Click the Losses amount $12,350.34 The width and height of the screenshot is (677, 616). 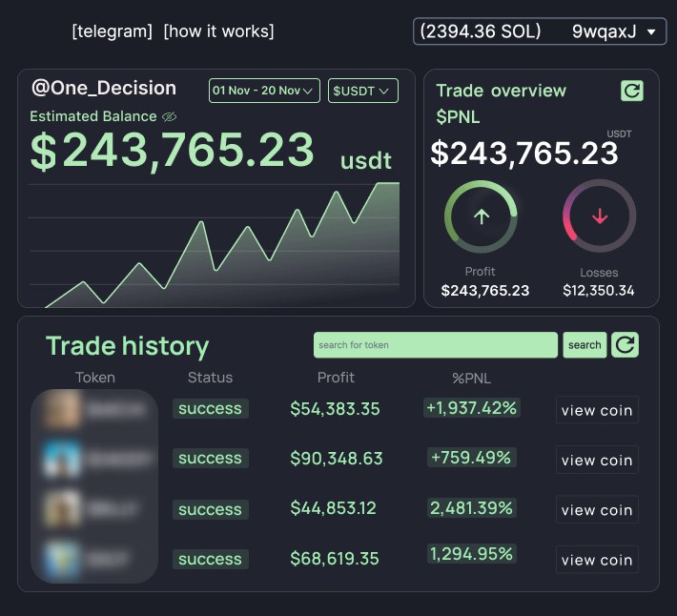pyautogui.click(x=599, y=291)
